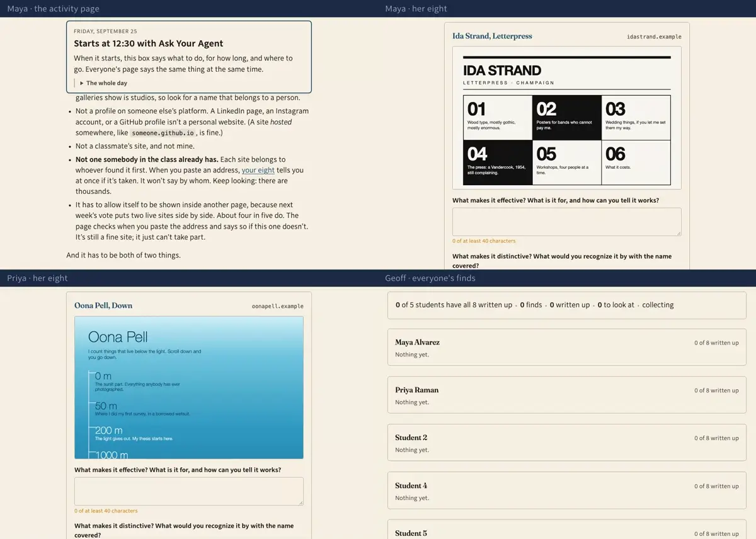Open the "Oona Pell, Down" title link
This screenshot has height=539, width=756.
(x=103, y=306)
